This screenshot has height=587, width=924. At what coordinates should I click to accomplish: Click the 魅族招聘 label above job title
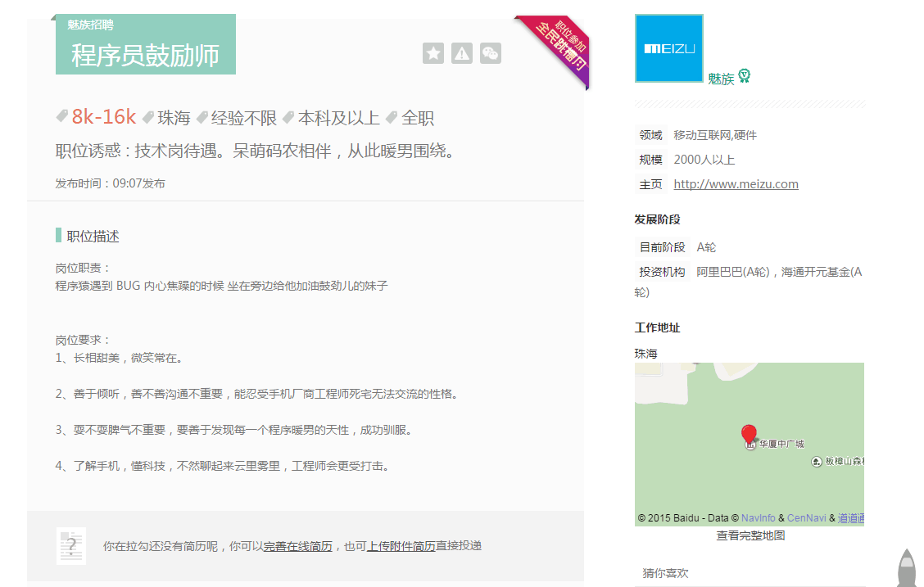[90, 25]
